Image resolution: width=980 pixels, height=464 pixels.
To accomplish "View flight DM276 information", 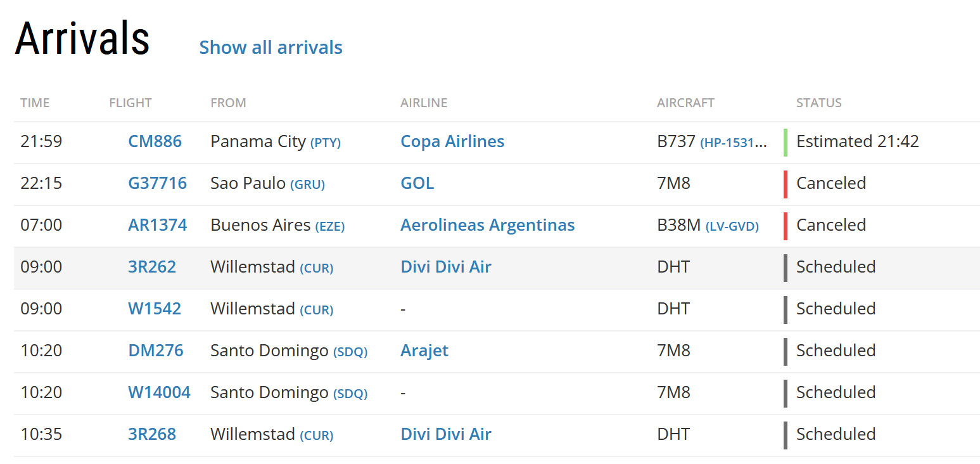I will click(155, 351).
